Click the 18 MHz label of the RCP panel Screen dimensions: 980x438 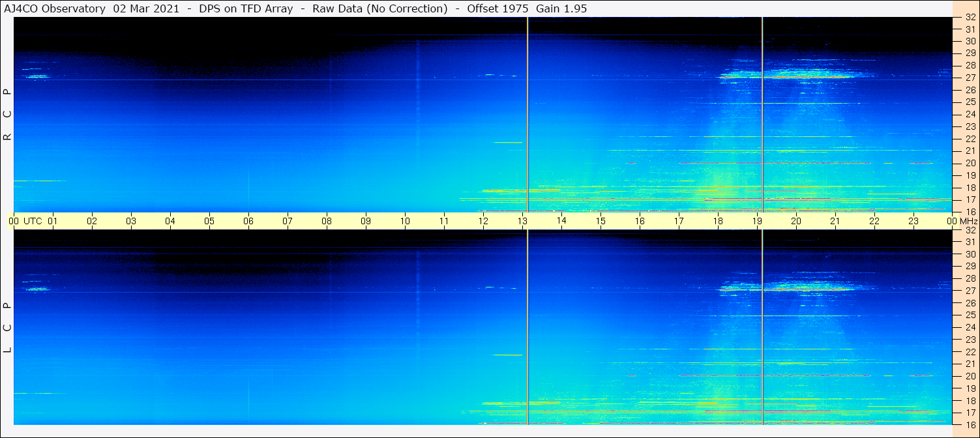point(970,188)
